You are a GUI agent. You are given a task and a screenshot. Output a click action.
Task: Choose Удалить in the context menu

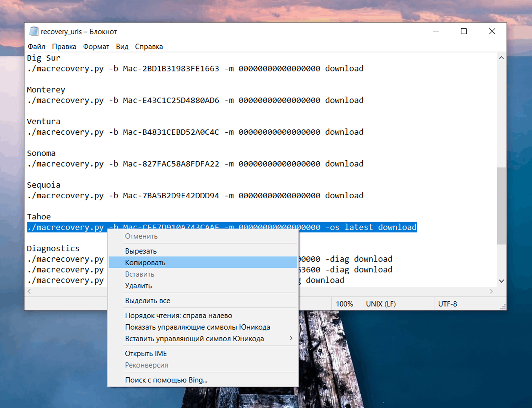(203, 286)
